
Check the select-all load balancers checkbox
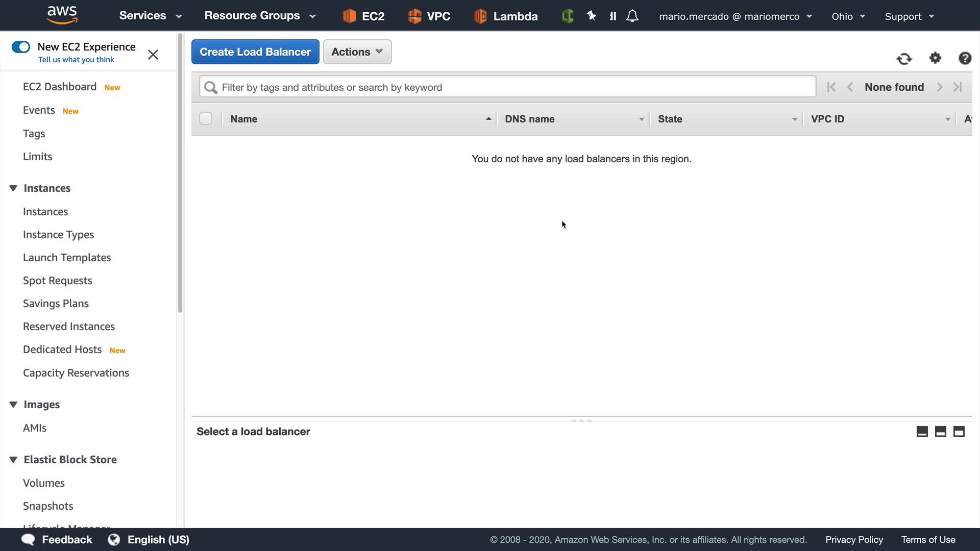click(x=206, y=119)
